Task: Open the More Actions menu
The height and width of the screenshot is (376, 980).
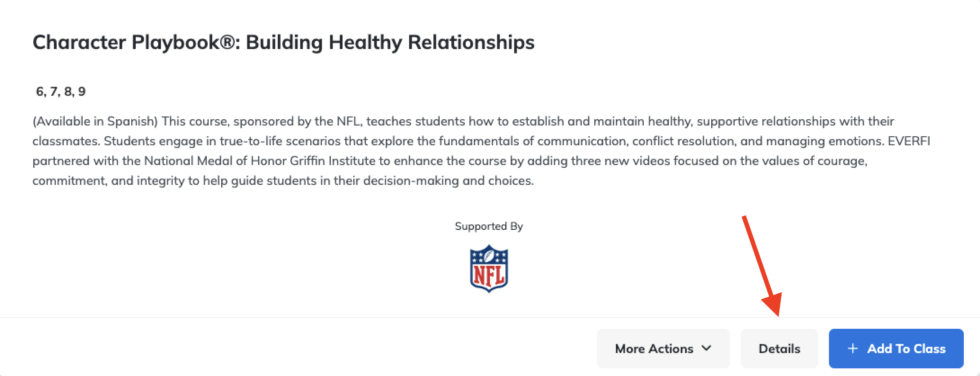Action: coord(663,349)
